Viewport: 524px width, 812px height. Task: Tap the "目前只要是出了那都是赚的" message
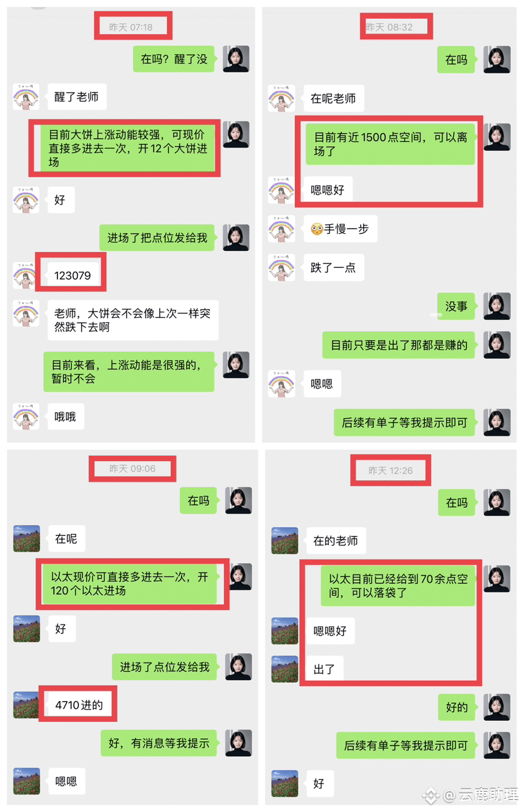[399, 345]
